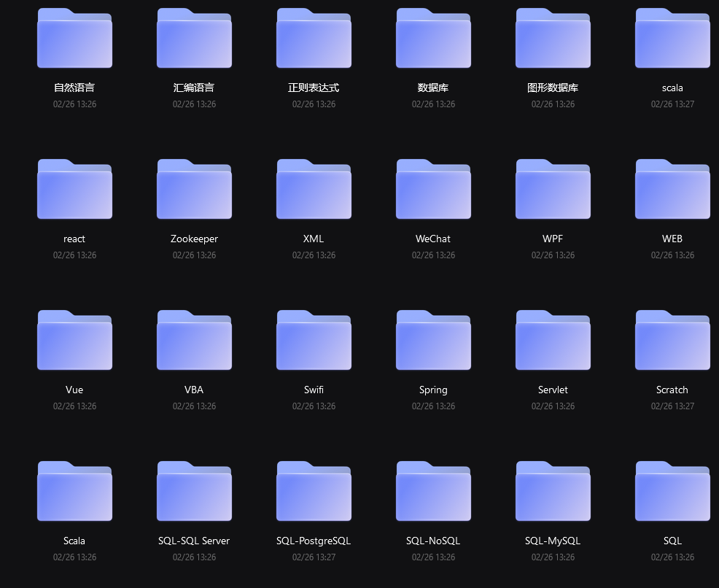Click the SQL-SQL Server name label

194,541
